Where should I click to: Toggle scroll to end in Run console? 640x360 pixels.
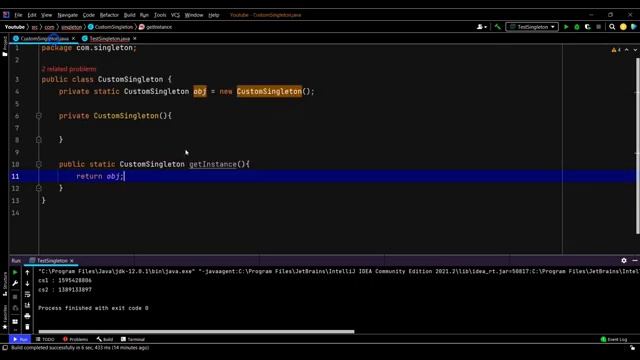coord(27,305)
